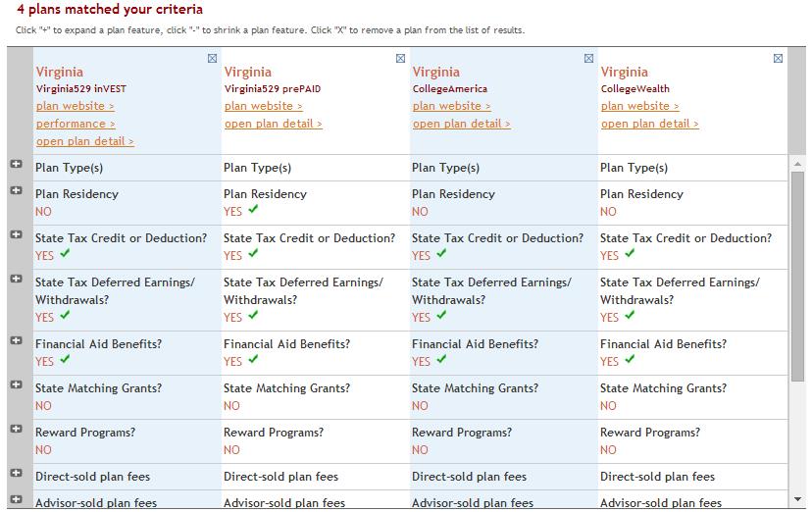Select the Virginia529 inVEST plan name

click(81, 89)
